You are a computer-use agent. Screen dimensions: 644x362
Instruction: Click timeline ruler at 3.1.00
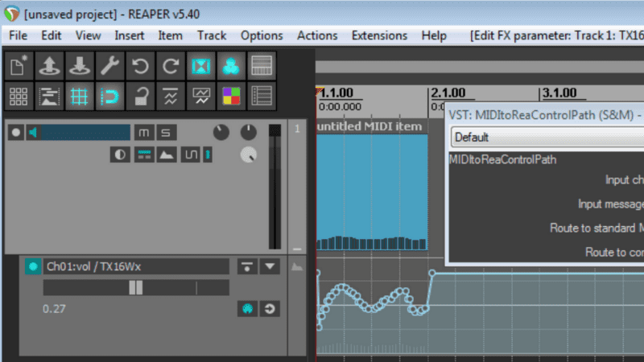(559, 93)
